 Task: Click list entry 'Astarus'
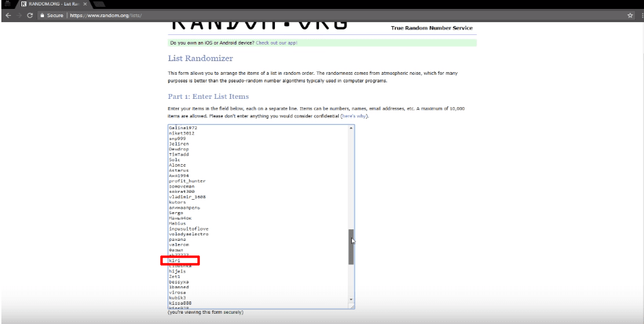(179, 170)
